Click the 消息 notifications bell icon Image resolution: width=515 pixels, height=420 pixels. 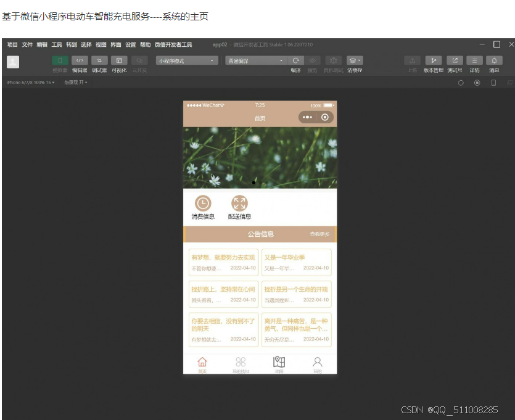(x=493, y=60)
